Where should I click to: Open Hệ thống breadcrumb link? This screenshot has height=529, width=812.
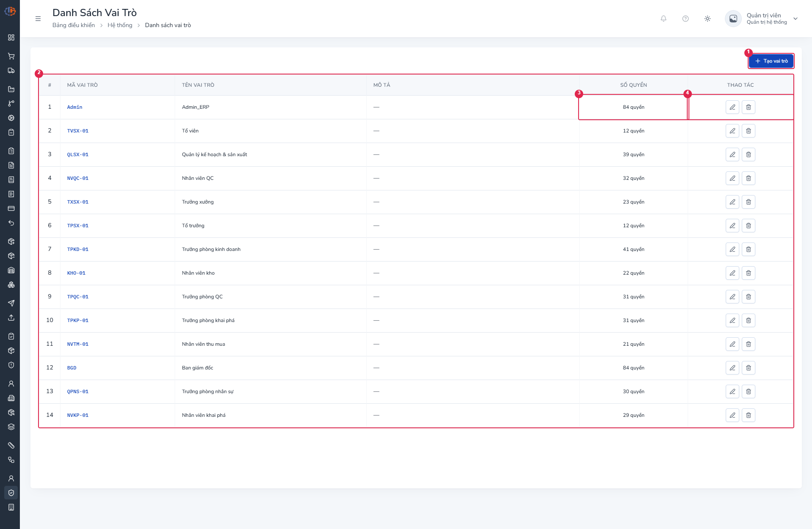(x=120, y=25)
